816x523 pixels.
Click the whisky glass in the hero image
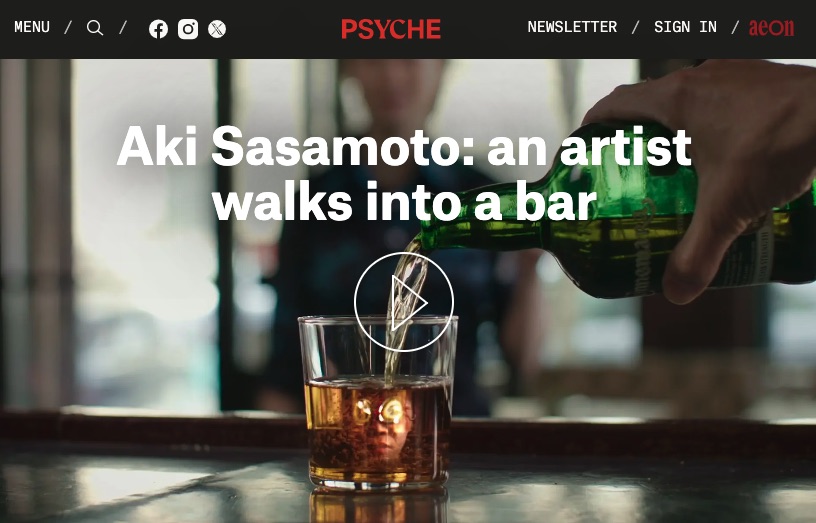coord(378,403)
